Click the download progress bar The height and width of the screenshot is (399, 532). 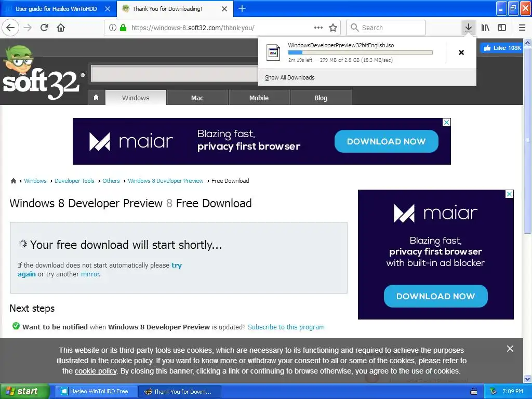point(361,52)
